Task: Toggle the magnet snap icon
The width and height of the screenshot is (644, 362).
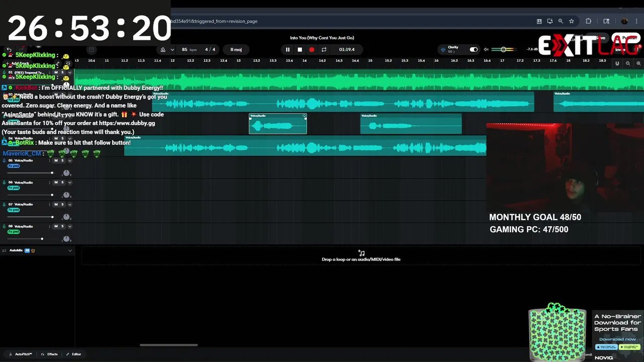Action: tap(617, 63)
